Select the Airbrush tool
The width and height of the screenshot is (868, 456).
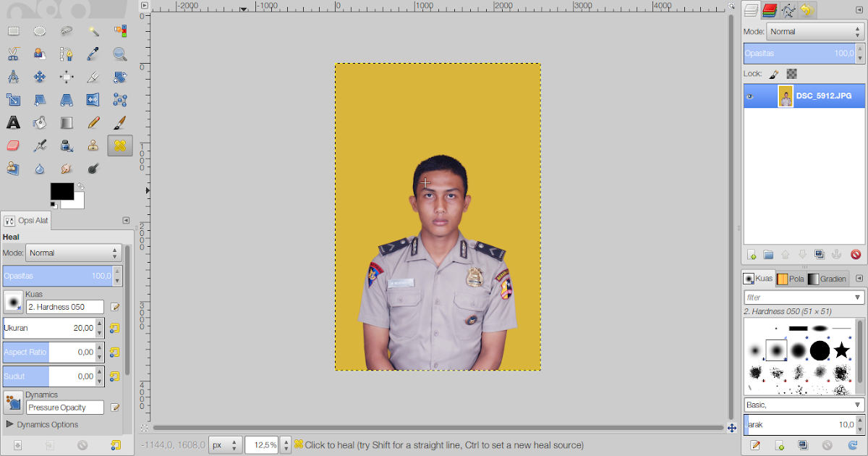click(40, 145)
